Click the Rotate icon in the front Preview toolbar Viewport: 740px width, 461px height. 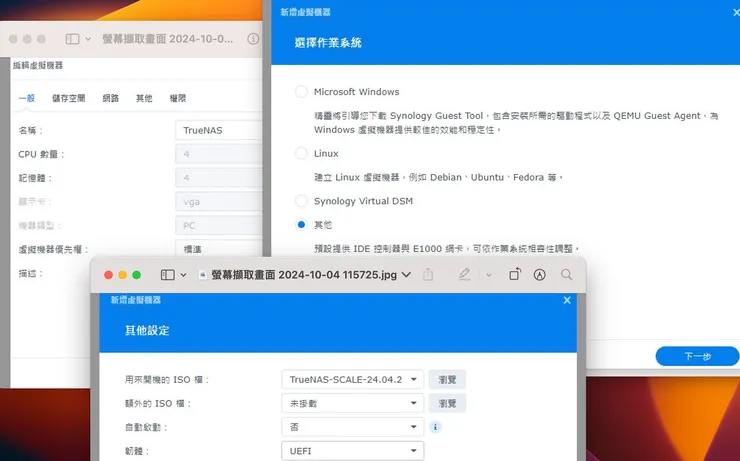click(x=515, y=274)
